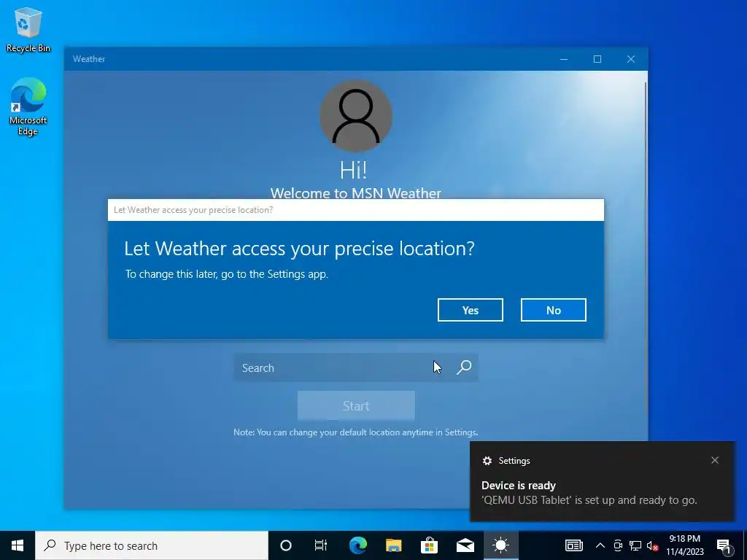This screenshot has width=747, height=560.
Task: Click the Weather app taskbar icon
Action: click(500, 545)
